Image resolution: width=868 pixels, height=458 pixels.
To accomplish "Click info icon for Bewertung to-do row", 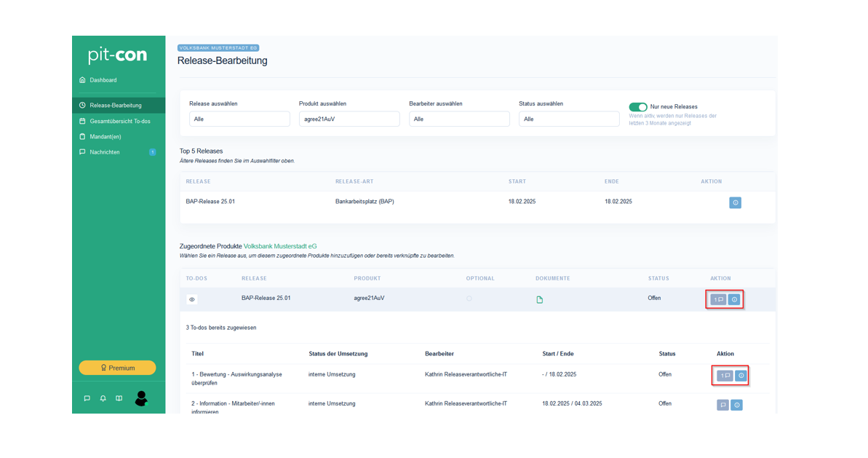I will coord(741,376).
